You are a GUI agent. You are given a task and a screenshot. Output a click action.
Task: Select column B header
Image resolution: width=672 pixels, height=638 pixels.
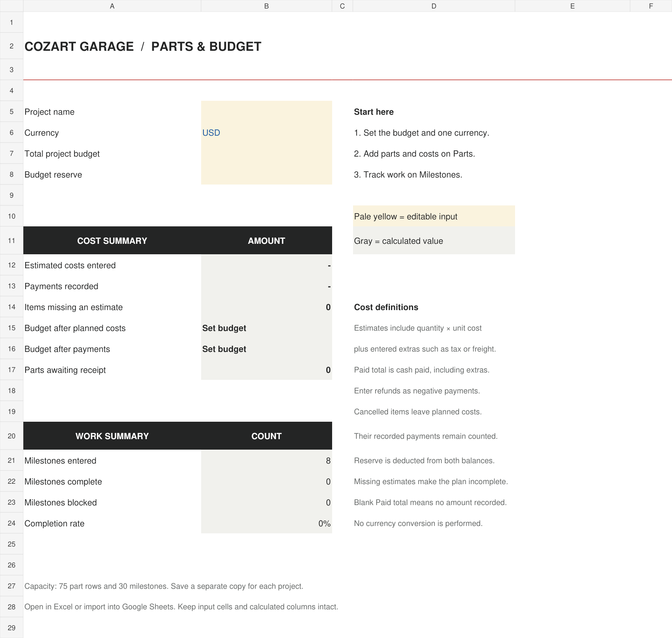266,6
